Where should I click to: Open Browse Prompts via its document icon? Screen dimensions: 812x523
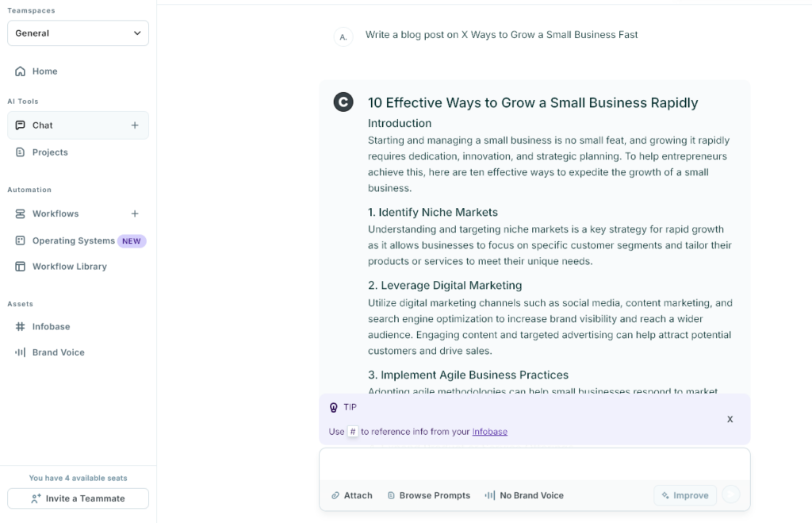(390, 495)
